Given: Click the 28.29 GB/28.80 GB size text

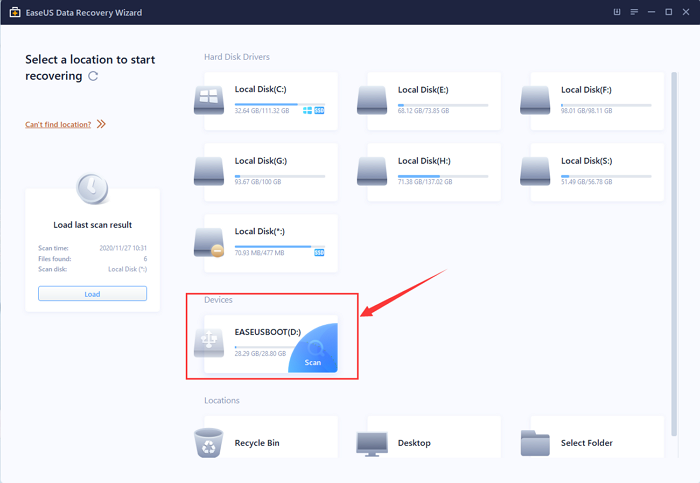Looking at the screenshot, I should coord(260,354).
